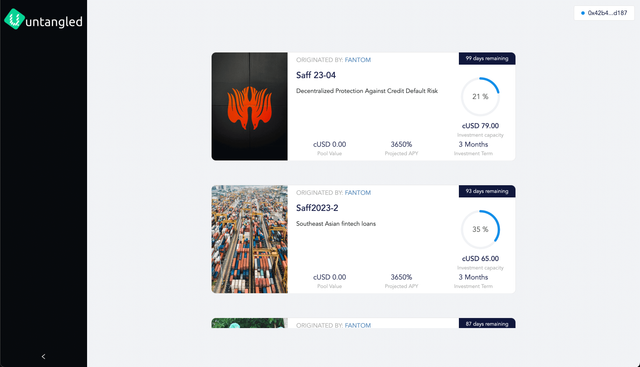Screen dimensions: 640x367
Task: Click the green forest thumbnail on the third card
Action: coord(249,323)
